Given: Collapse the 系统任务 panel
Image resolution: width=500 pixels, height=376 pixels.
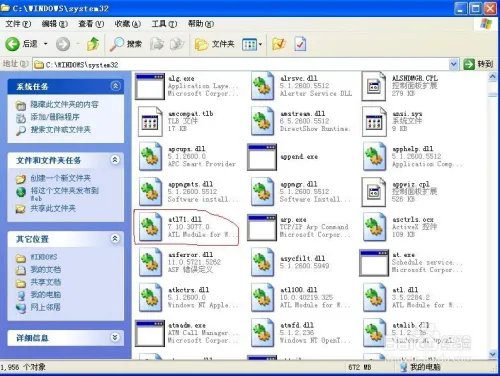Looking at the screenshot, I should point(115,86).
